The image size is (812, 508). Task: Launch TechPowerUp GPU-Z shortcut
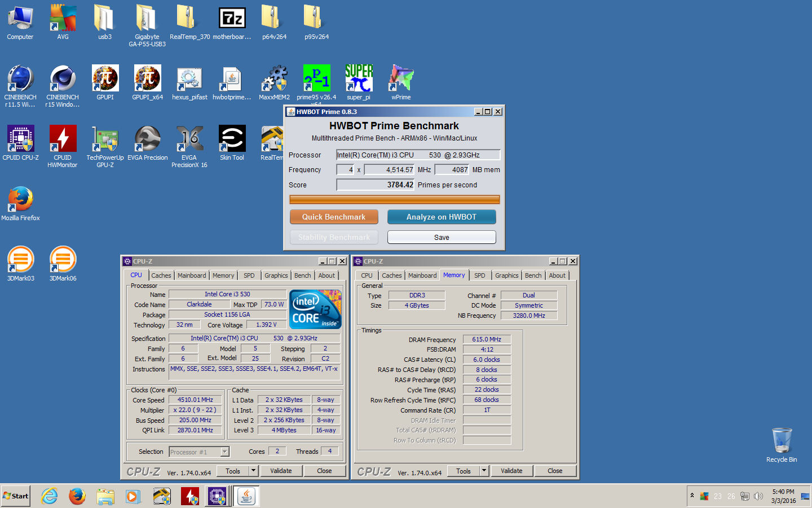click(105, 146)
